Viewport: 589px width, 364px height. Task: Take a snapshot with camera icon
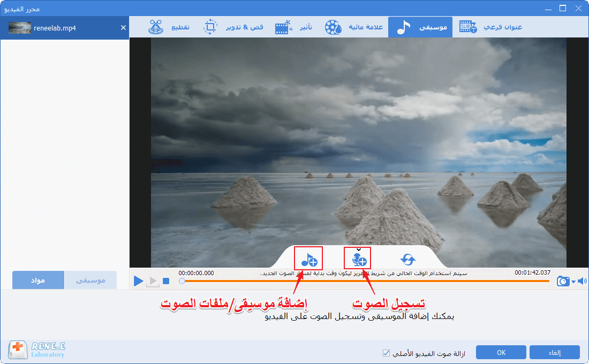[563, 281]
